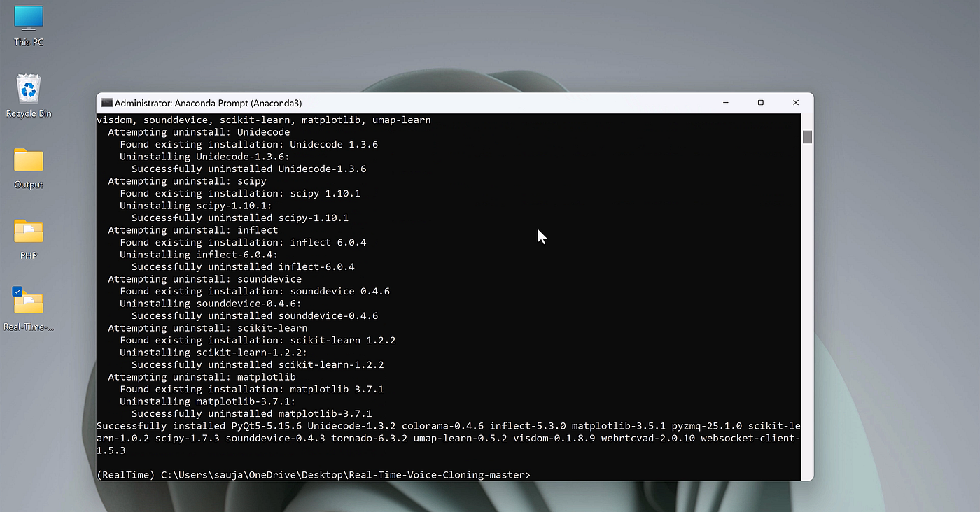This screenshot has height=512, width=980.
Task: Click the terminal vertical scrollbar thumb
Action: pyautogui.click(x=807, y=137)
